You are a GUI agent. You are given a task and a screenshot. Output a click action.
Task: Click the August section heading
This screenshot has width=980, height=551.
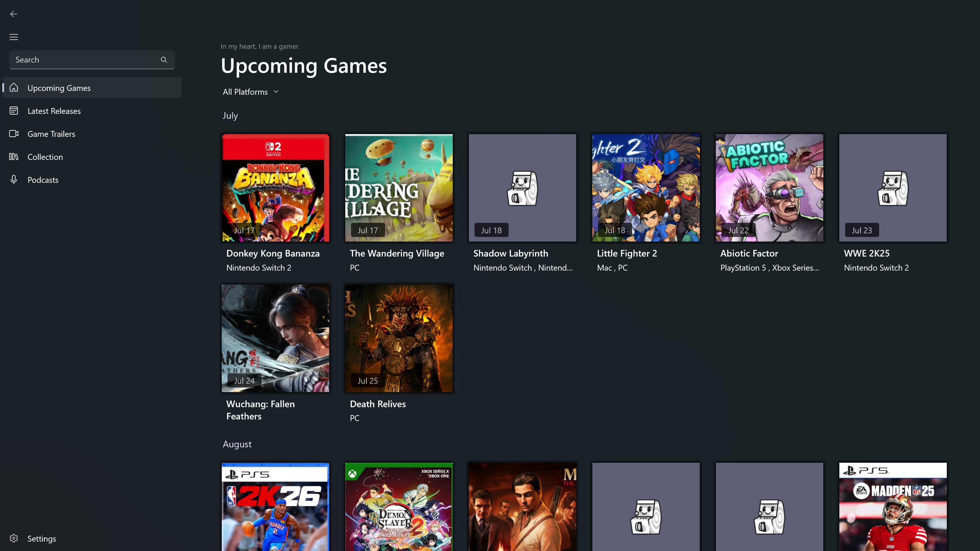(x=237, y=444)
